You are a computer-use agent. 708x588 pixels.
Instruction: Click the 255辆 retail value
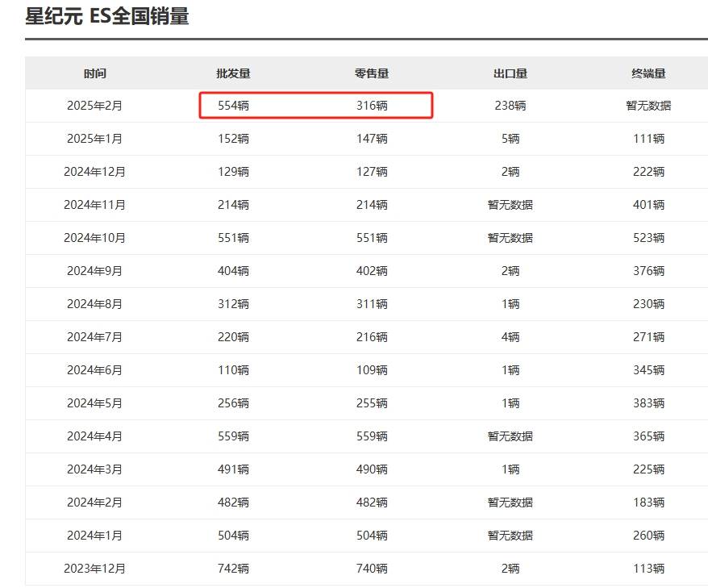(372, 402)
